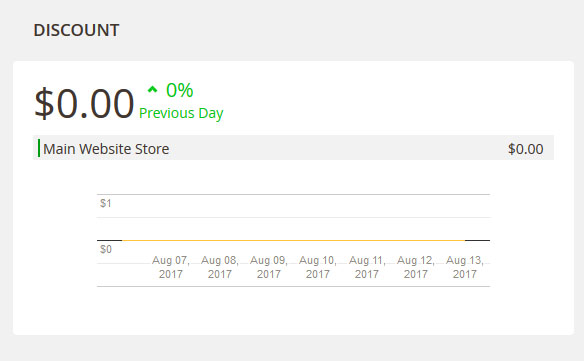Click the large $0.00 discount total

pyautogui.click(x=84, y=103)
